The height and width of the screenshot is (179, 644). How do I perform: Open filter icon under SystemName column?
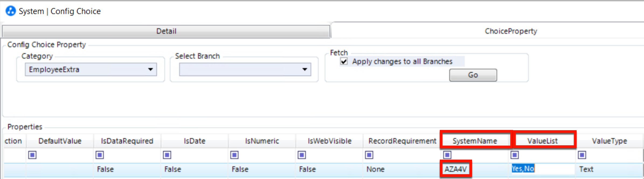(447, 155)
